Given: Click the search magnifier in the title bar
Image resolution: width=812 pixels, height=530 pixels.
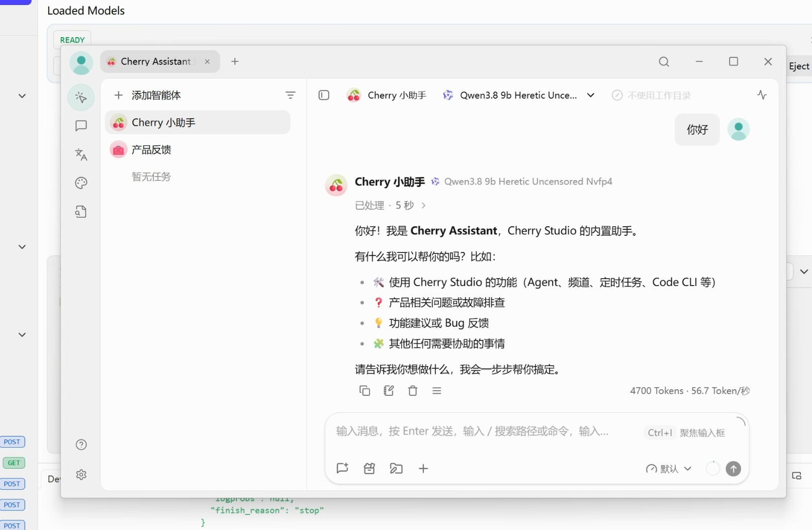Looking at the screenshot, I should point(664,61).
